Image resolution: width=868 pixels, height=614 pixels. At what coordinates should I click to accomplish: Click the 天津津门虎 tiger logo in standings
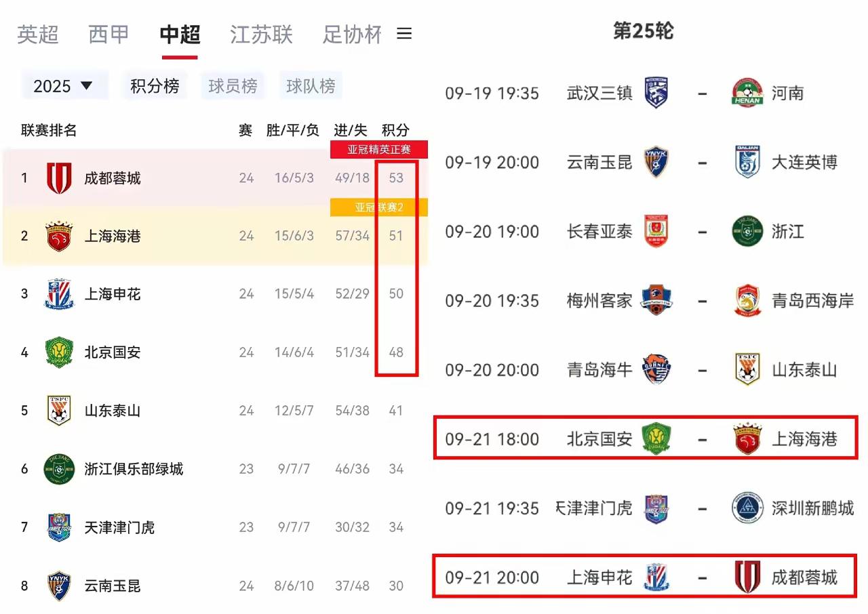point(59,527)
